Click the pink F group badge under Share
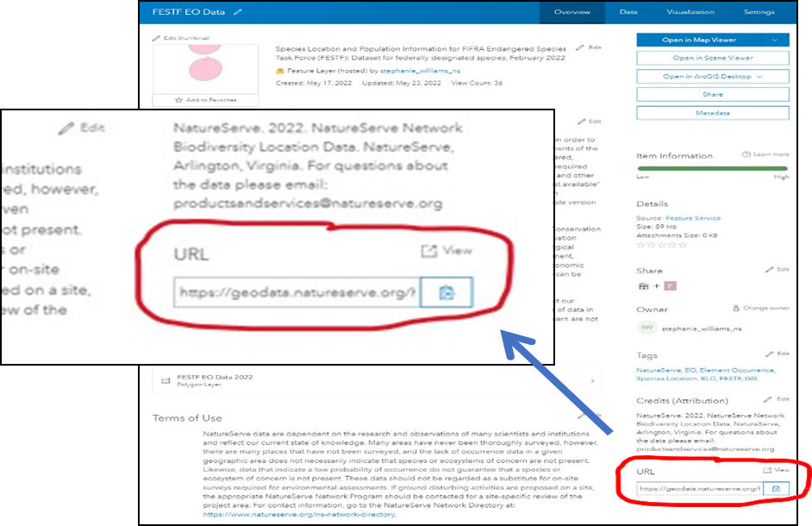 click(670, 286)
